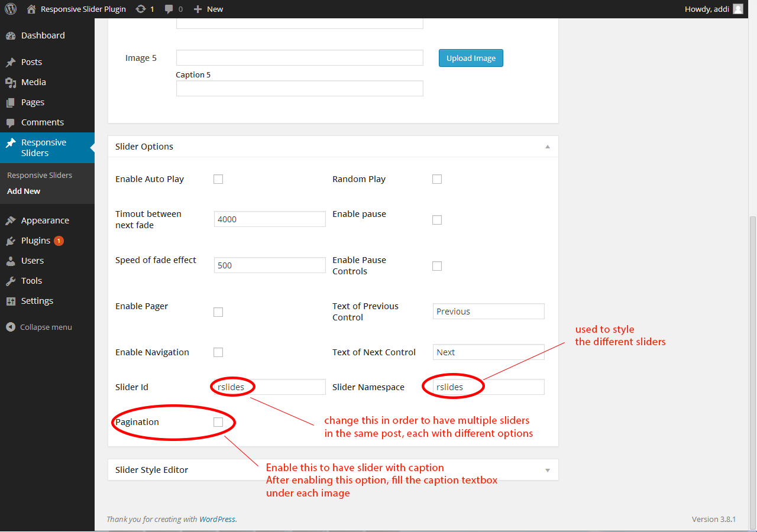Click the Text of Previous Control field
Image resolution: width=757 pixels, height=532 pixels.
tap(489, 311)
